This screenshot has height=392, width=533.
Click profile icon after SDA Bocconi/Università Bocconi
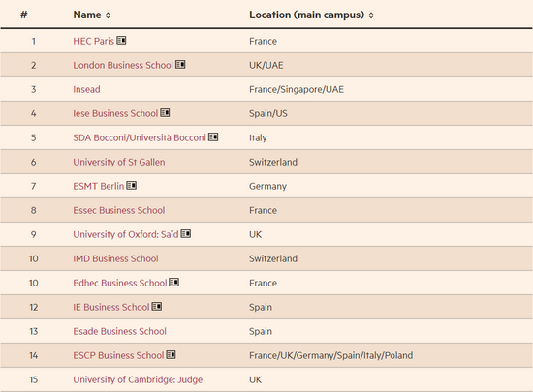click(x=213, y=136)
